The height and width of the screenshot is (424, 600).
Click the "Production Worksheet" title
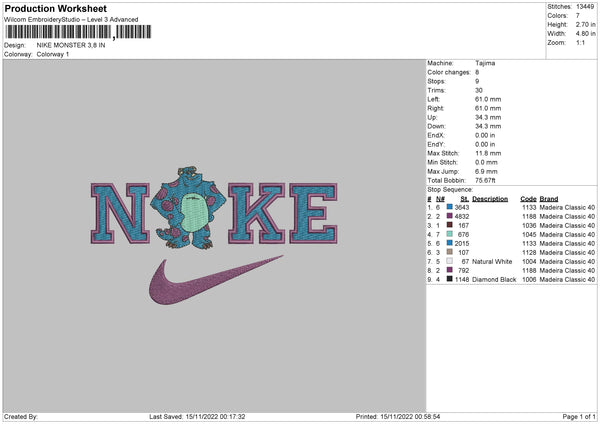pyautogui.click(x=56, y=8)
